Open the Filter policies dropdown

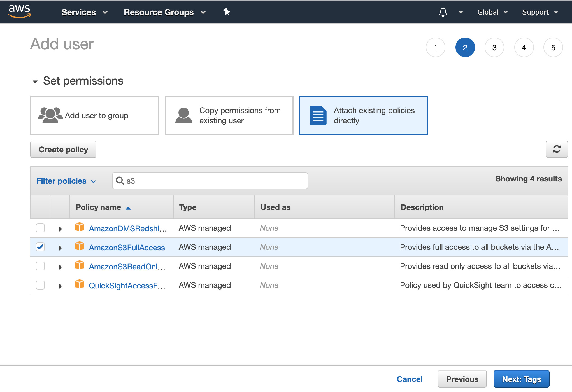(x=66, y=181)
